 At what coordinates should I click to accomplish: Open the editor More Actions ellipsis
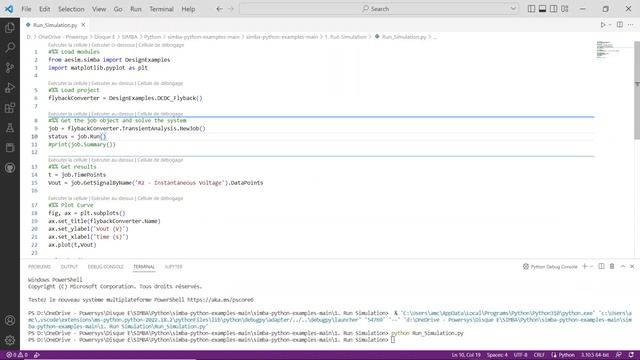pyautogui.click(x=631, y=25)
